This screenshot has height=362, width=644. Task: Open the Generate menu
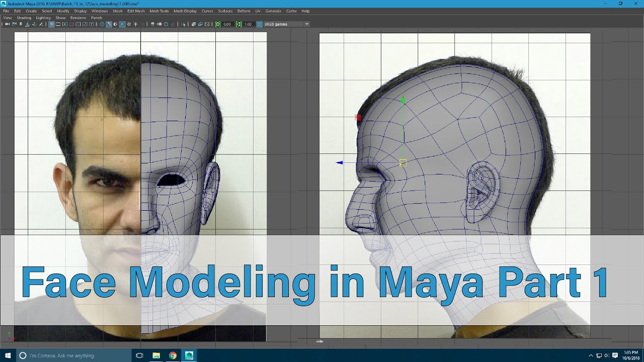pos(273,11)
